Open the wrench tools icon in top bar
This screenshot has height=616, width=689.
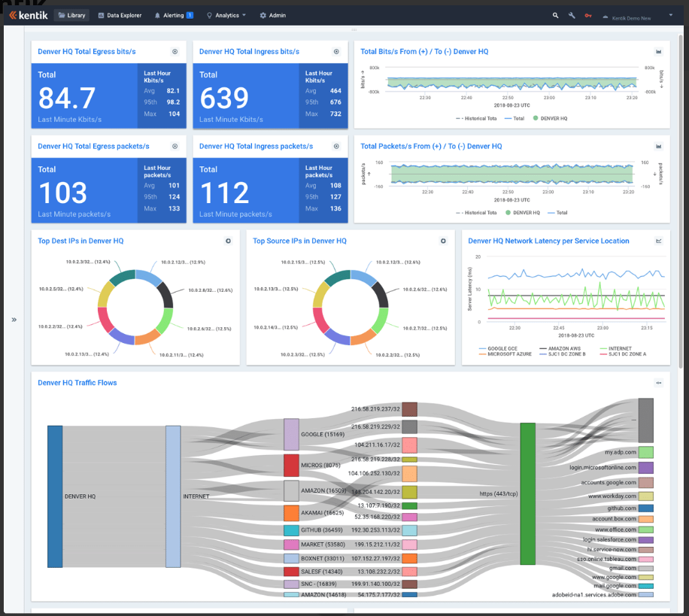click(572, 15)
